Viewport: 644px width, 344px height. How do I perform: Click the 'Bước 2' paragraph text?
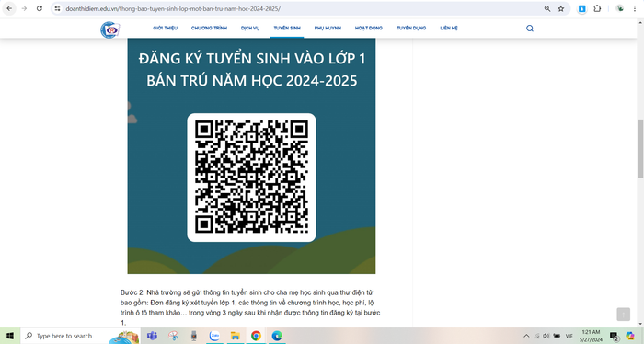(x=250, y=307)
